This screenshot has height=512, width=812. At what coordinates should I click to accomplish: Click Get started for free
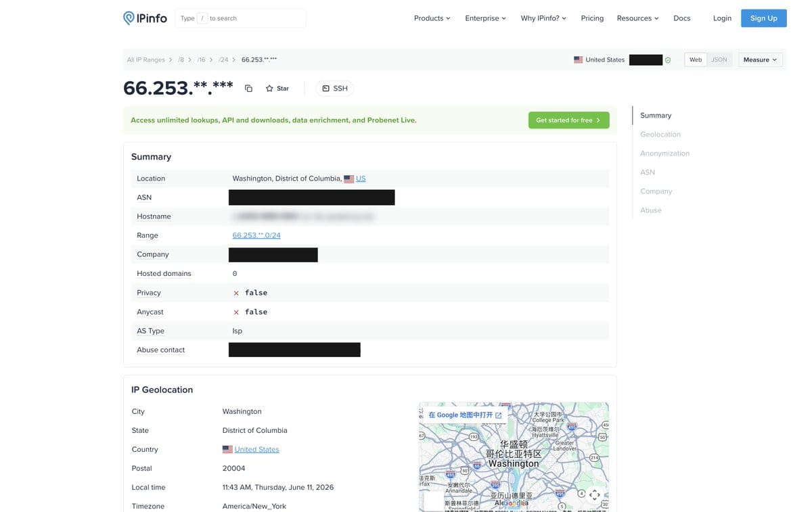pos(568,120)
